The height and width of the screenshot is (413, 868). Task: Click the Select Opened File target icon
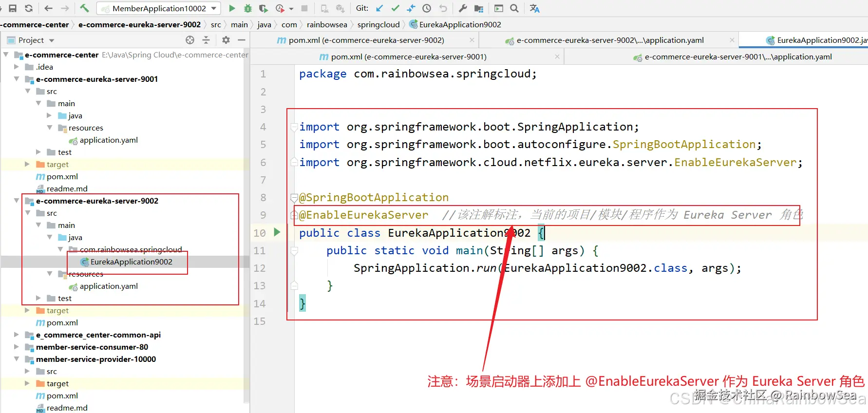190,40
